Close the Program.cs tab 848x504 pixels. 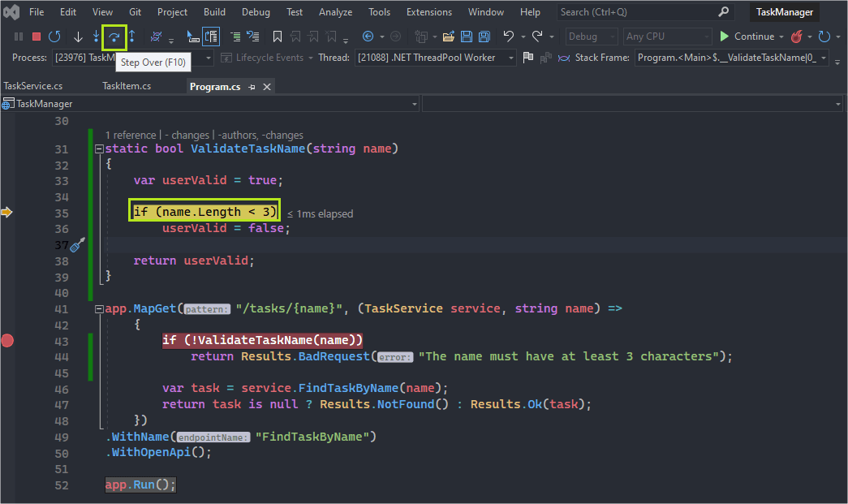pyautogui.click(x=267, y=87)
